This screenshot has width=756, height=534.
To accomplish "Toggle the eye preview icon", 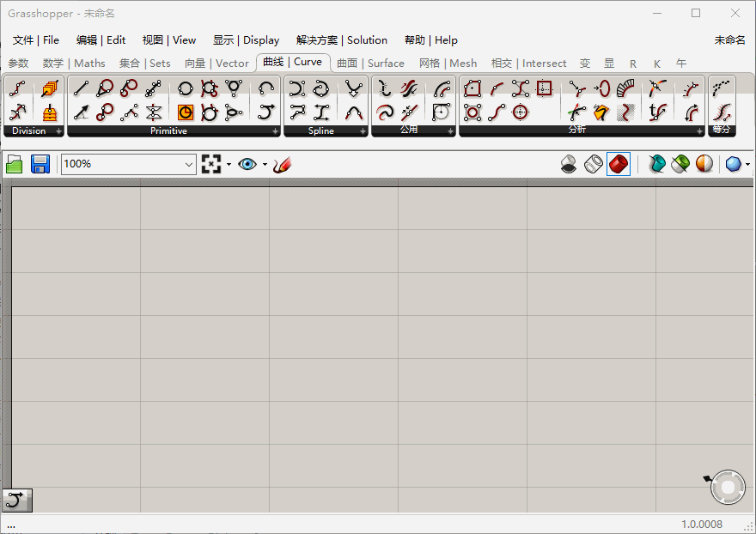I will 247,164.
